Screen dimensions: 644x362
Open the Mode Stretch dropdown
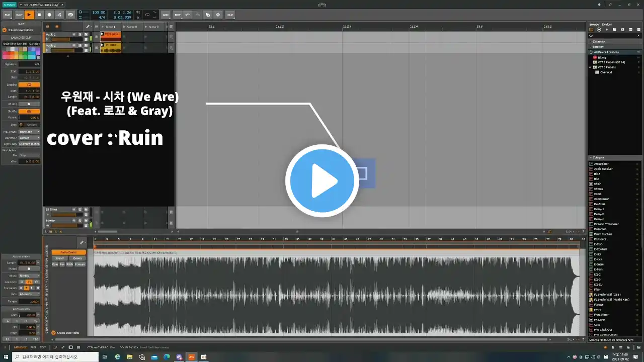(29, 276)
